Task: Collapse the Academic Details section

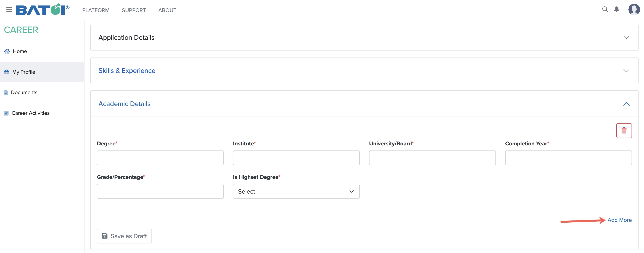Action: tap(626, 103)
